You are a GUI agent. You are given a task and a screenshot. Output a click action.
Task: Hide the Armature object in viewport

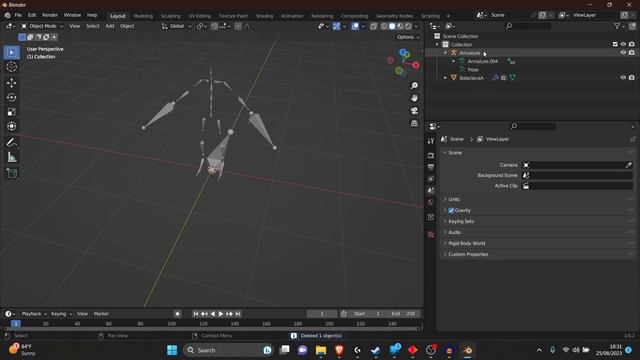click(x=623, y=53)
